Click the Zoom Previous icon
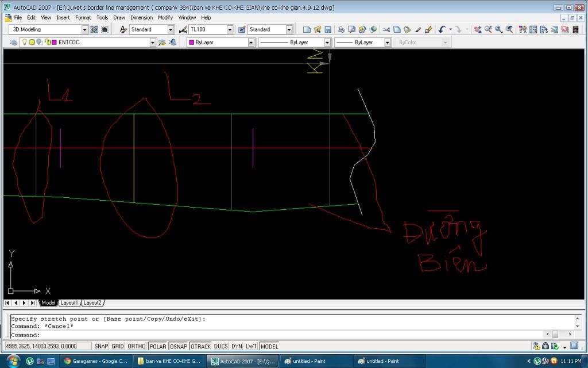This screenshot has height=368, width=588. tap(509, 29)
